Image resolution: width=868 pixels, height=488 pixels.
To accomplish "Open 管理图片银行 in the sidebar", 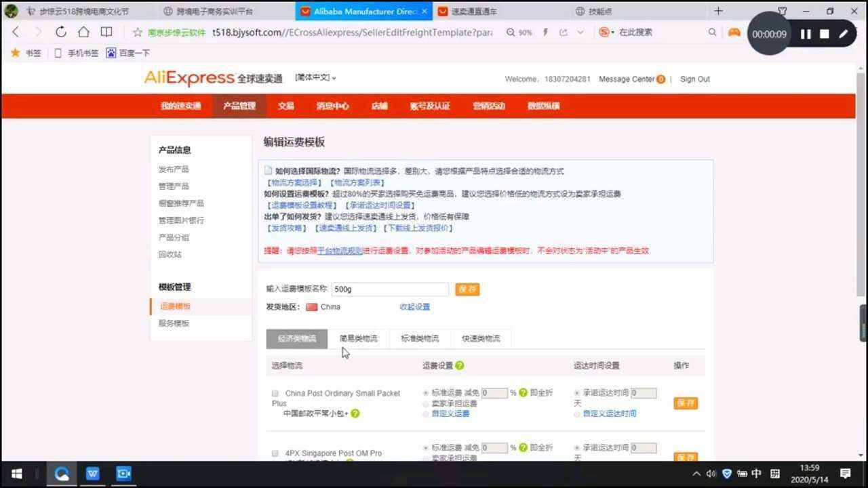I will [x=181, y=220].
